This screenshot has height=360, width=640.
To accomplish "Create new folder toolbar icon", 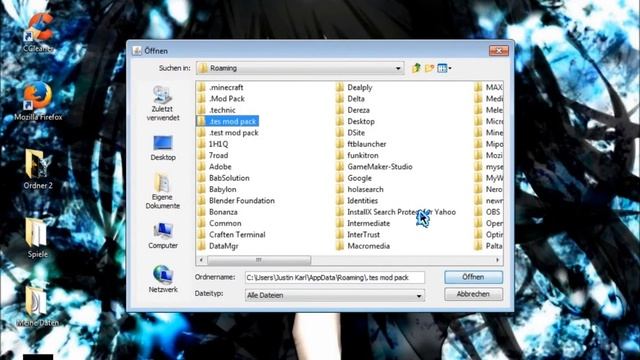I will (429, 68).
